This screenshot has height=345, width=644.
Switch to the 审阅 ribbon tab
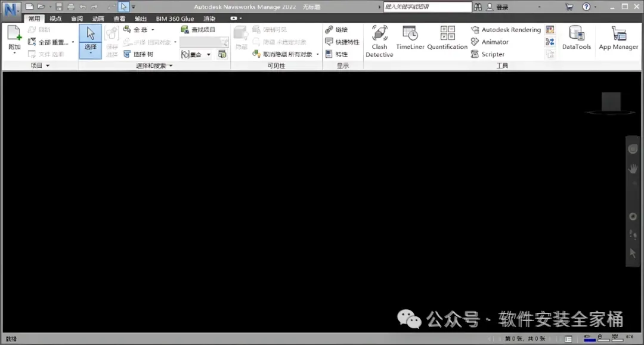(77, 18)
